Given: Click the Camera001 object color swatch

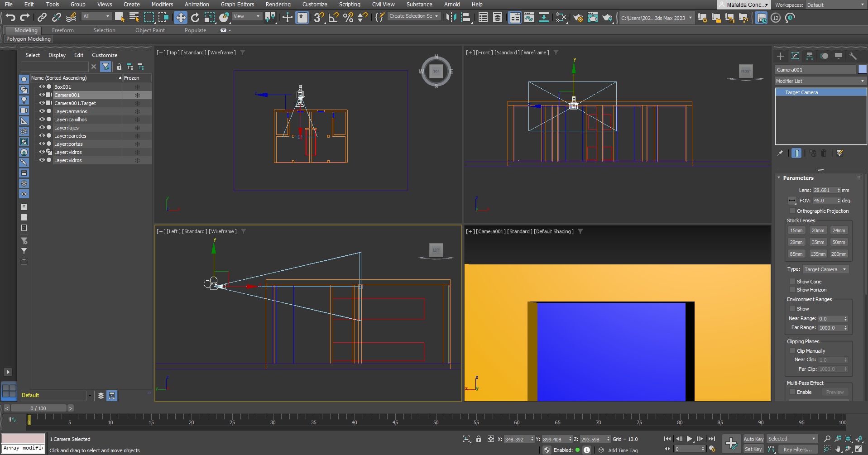Looking at the screenshot, I should [x=862, y=69].
